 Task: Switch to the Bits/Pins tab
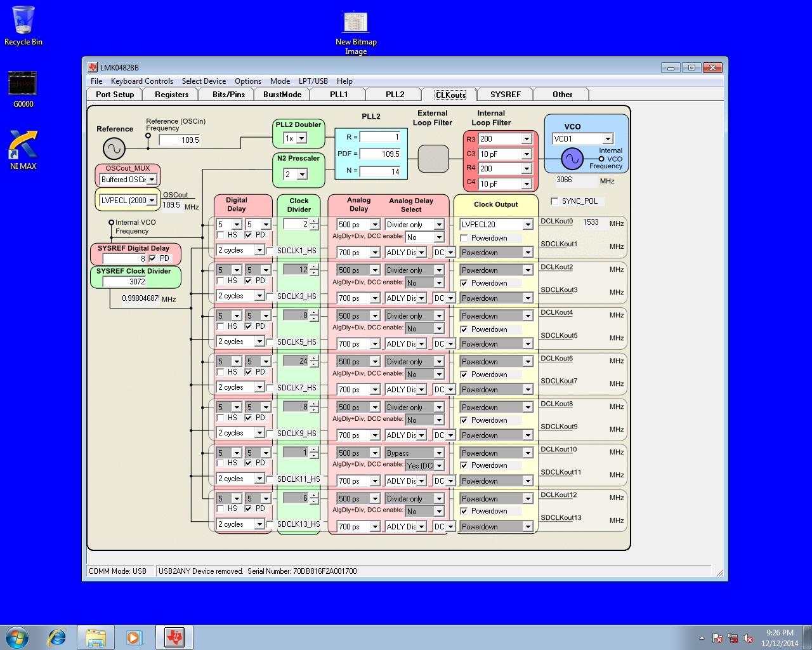228,95
